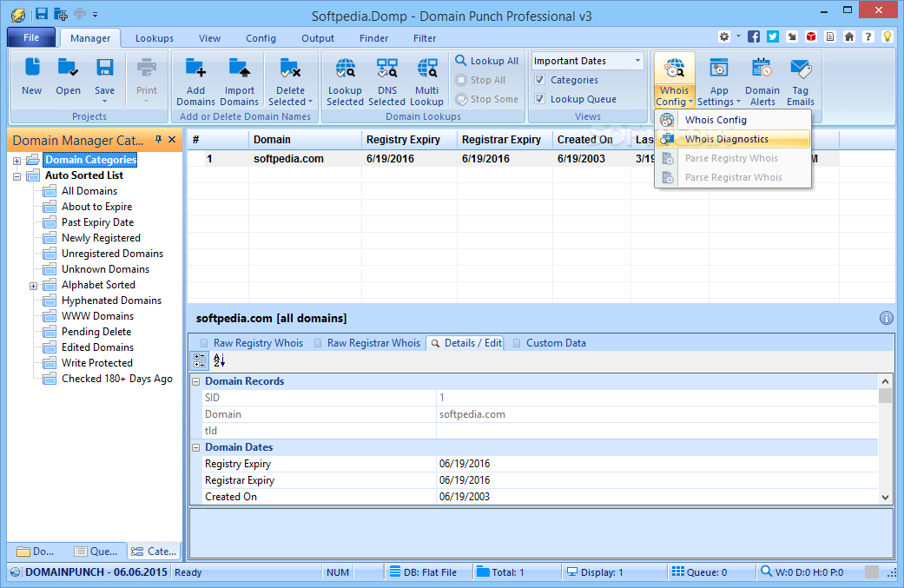Open the Do... bottom panel tab
Screen dimensions: 904x588
36,552
